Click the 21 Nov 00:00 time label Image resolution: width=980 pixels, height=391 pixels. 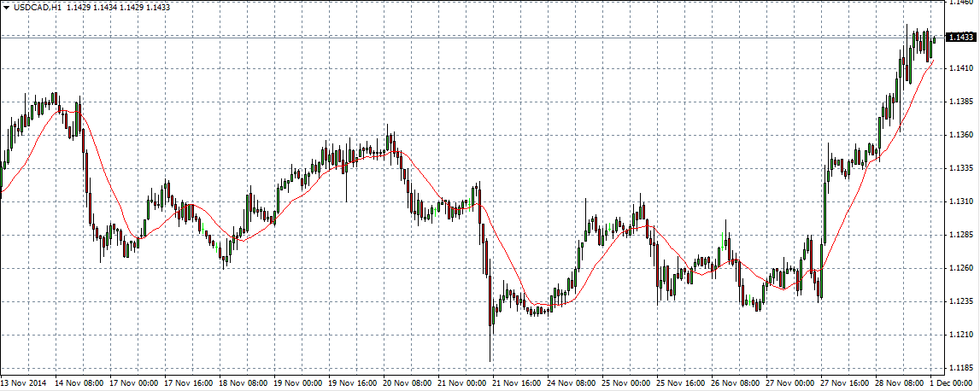pos(462,383)
